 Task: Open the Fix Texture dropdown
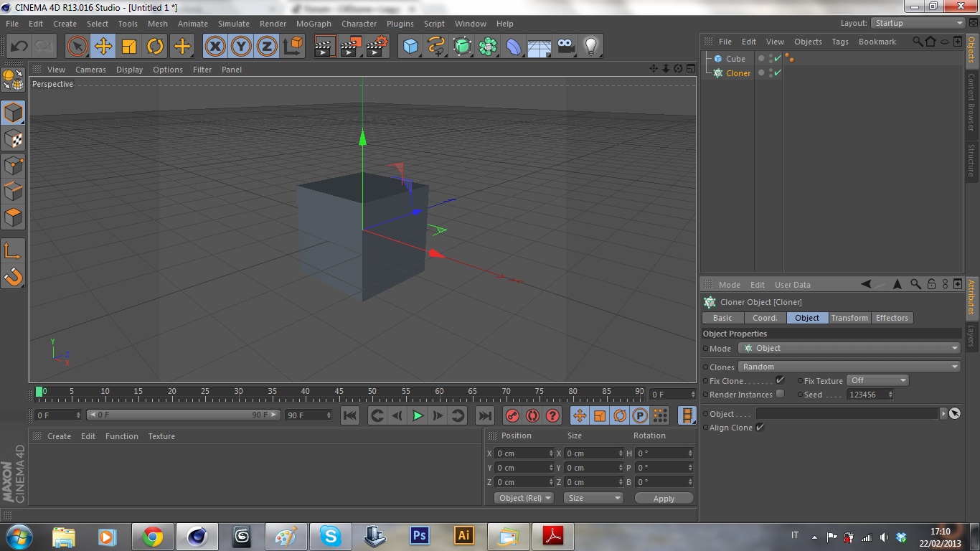pyautogui.click(x=877, y=380)
